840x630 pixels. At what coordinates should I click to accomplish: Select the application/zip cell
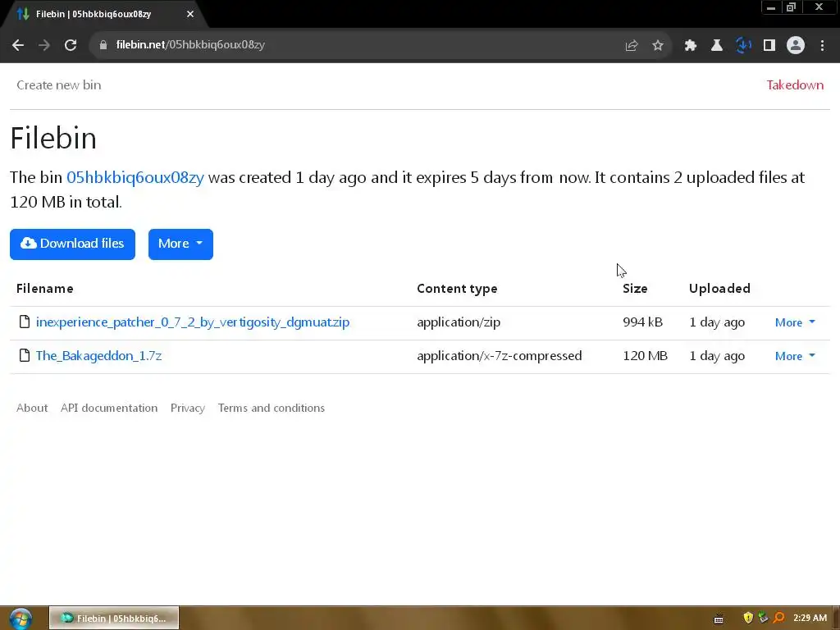[459, 322]
